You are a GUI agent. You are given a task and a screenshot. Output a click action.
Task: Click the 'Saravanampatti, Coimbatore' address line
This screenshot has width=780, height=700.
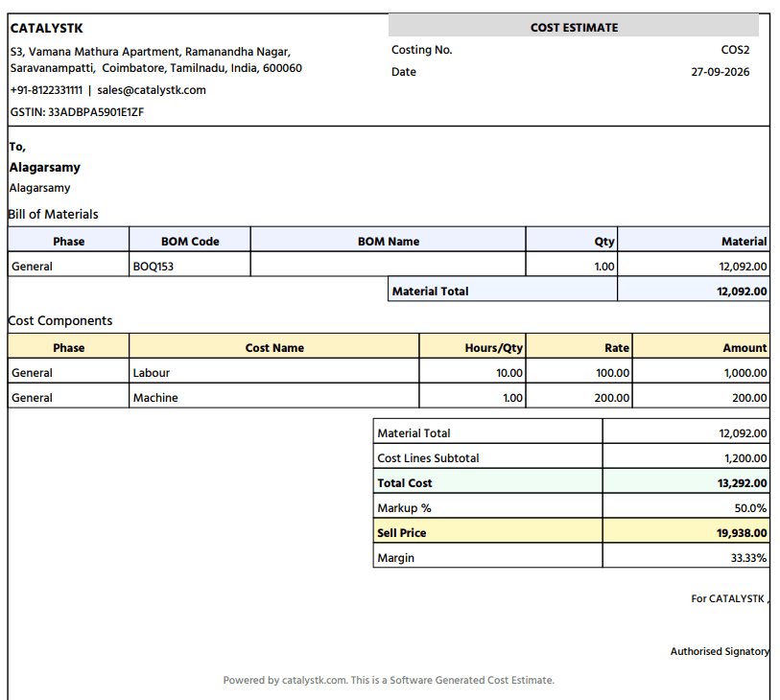[x=155, y=68]
